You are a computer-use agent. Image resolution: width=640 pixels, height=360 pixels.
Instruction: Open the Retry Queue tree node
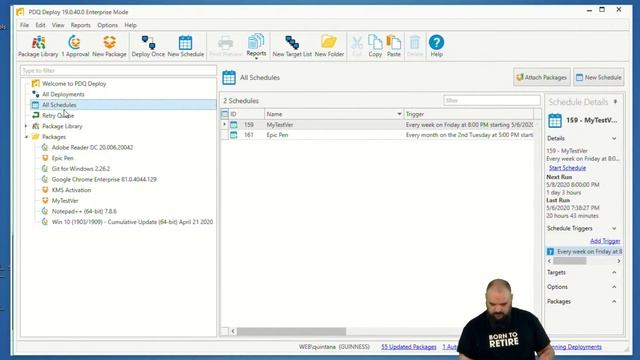pos(58,116)
